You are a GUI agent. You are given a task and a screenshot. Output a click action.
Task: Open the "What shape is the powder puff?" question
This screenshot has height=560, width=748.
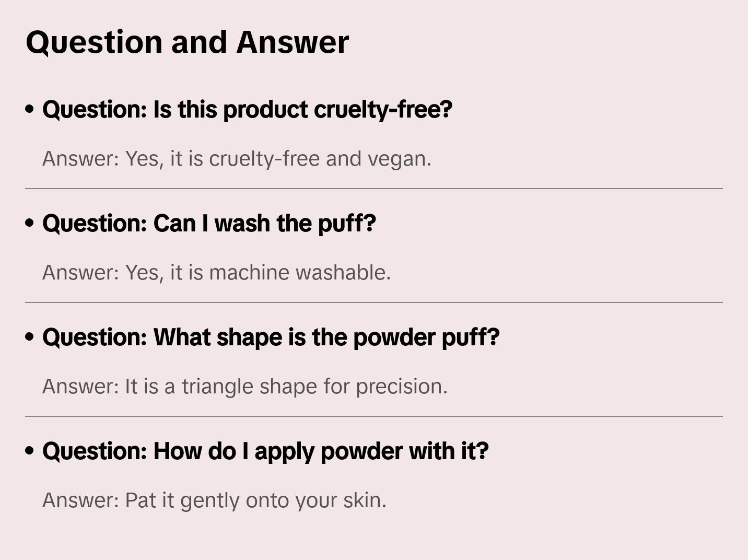pyautogui.click(x=271, y=337)
